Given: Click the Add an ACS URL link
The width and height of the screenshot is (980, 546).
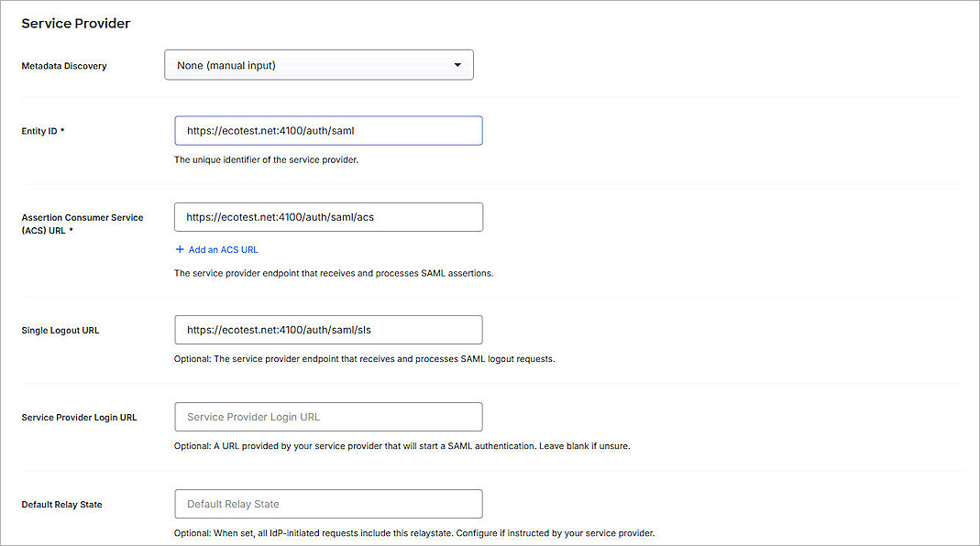Looking at the screenshot, I should tap(224, 249).
